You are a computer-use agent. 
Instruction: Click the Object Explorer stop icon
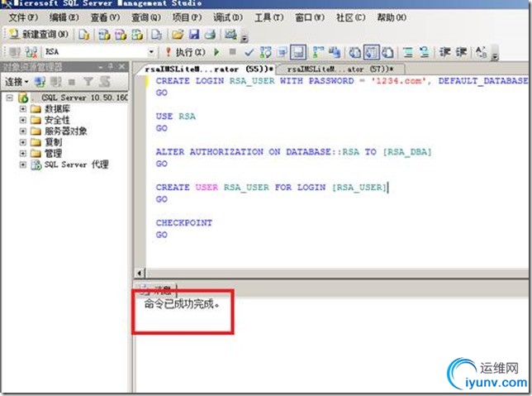72,82
